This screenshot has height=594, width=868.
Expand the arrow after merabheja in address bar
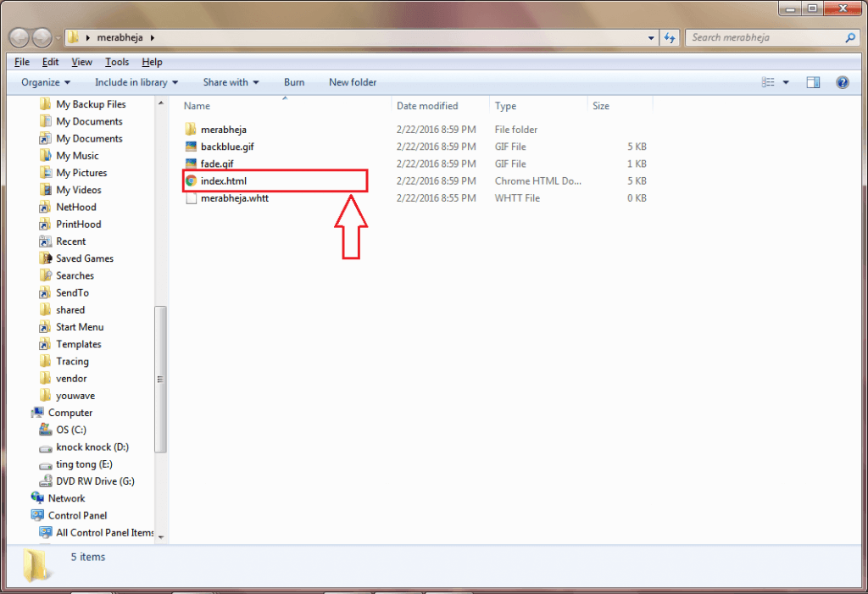[x=153, y=37]
